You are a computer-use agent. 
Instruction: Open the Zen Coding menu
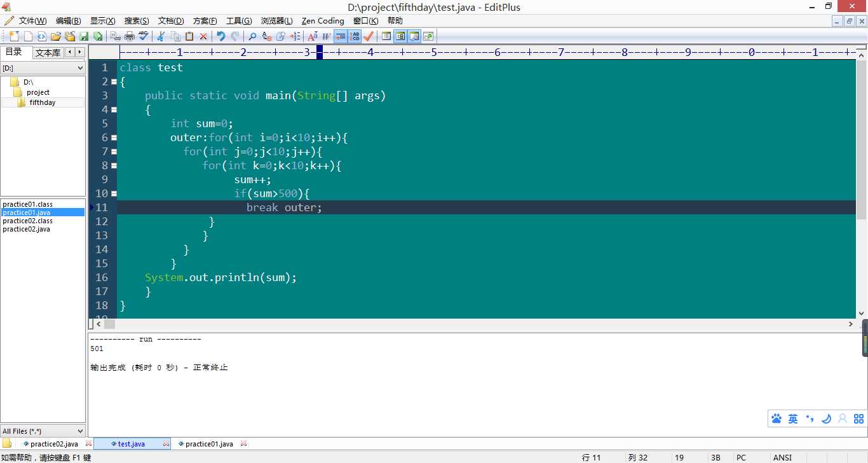point(323,21)
